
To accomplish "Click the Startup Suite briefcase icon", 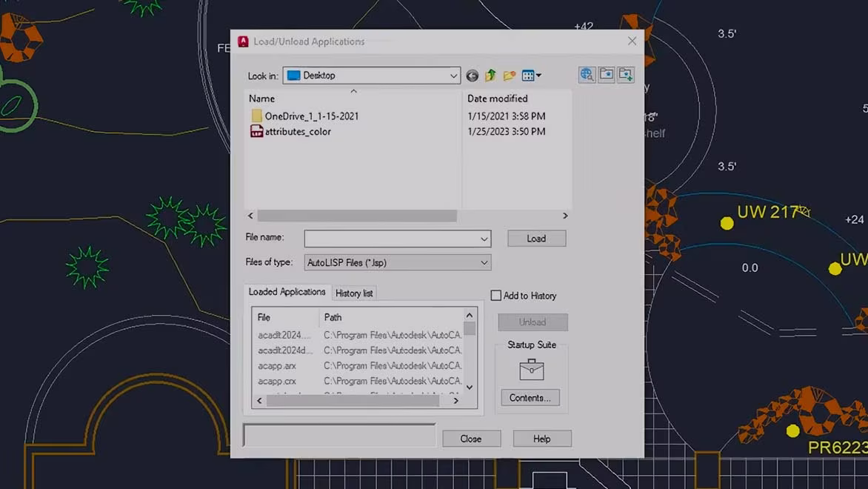I will click(x=532, y=369).
